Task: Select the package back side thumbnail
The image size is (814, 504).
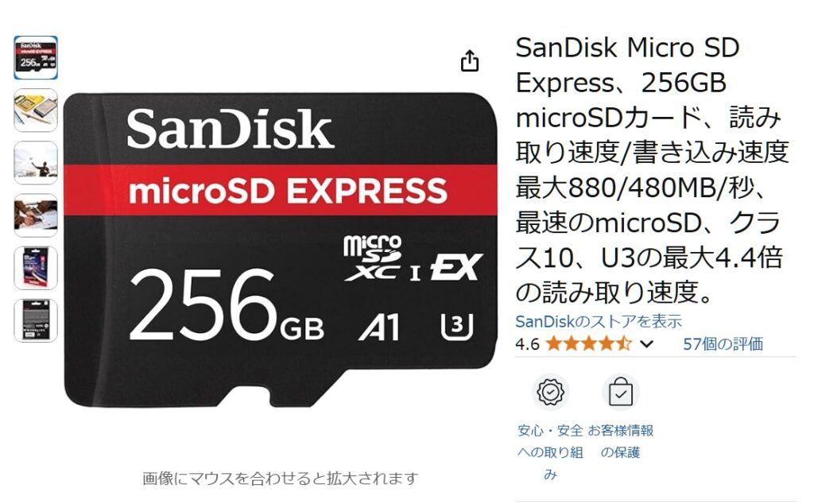Action: pyautogui.click(x=35, y=321)
